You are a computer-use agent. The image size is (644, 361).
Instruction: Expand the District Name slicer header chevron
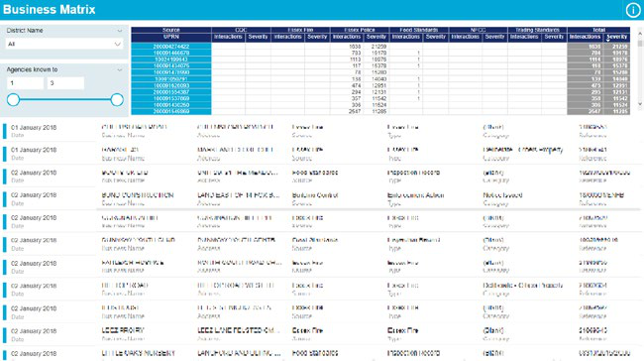pos(120,31)
